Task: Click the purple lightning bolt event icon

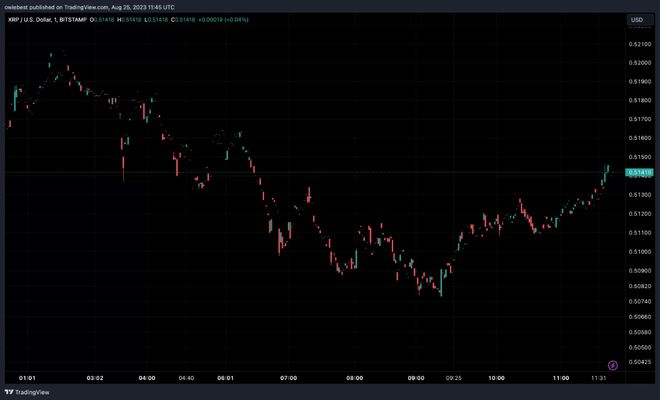Action: pyautogui.click(x=613, y=366)
